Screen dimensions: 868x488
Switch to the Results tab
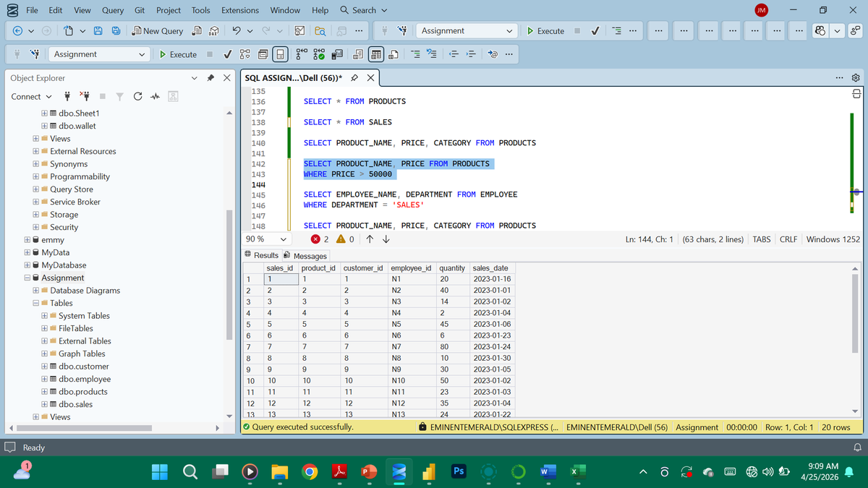click(x=261, y=255)
